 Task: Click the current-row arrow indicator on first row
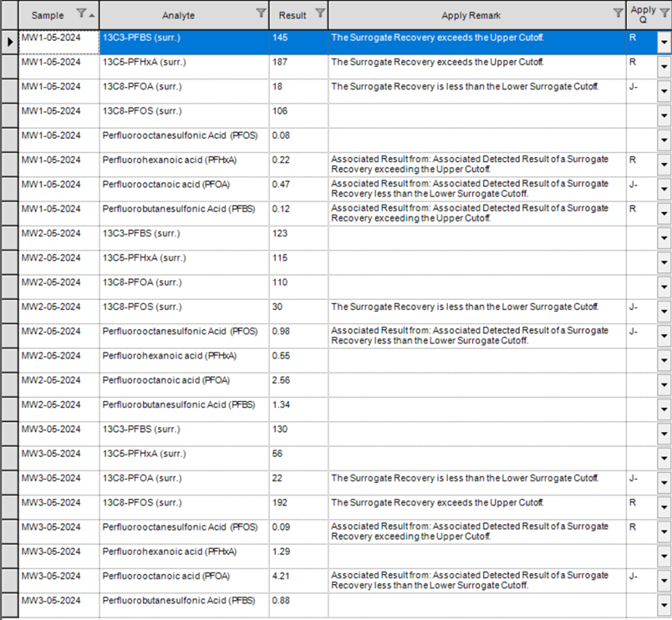(9, 42)
